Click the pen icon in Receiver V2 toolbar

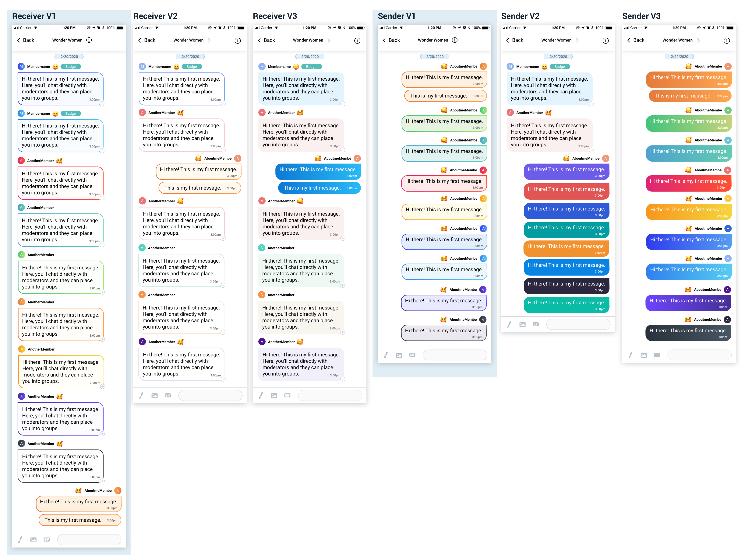[x=141, y=395]
